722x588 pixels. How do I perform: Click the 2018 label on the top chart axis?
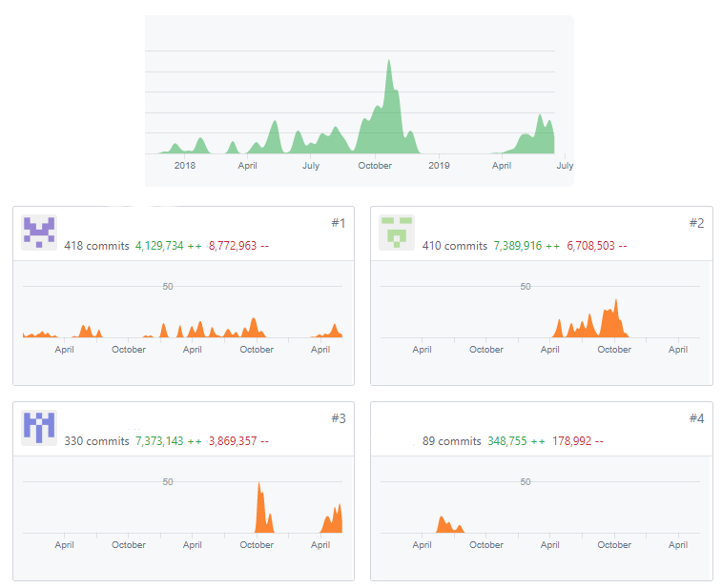click(185, 166)
